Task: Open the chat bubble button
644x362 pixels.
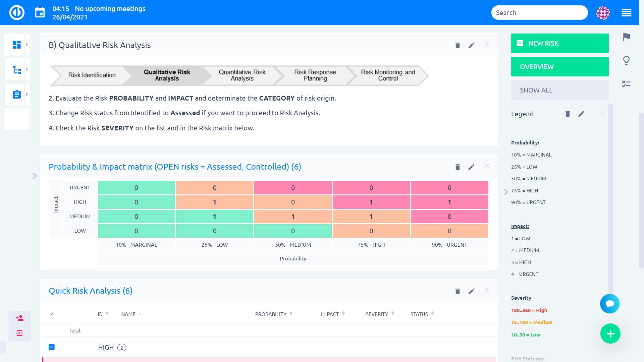Action: pos(609,304)
